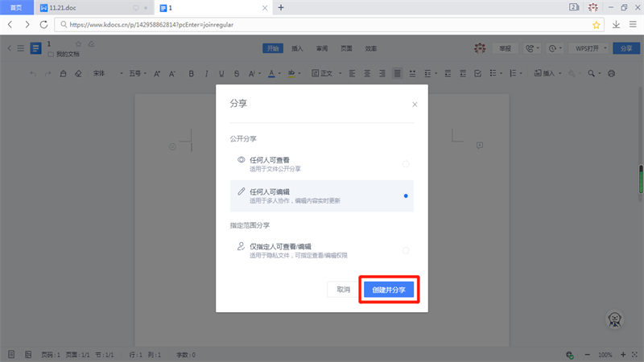Open the WPS打开 dropdown
Image resolution: width=644 pixels, height=362 pixels.
591,48
